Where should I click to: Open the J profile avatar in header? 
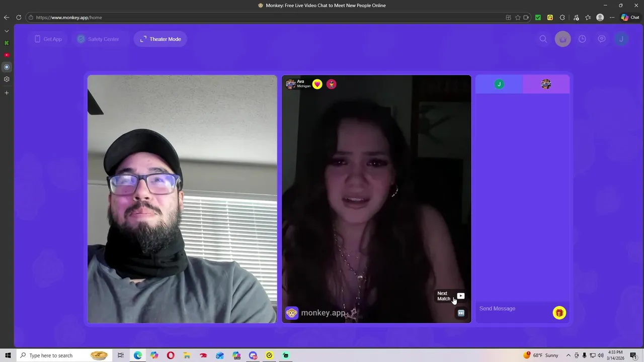coord(621,39)
